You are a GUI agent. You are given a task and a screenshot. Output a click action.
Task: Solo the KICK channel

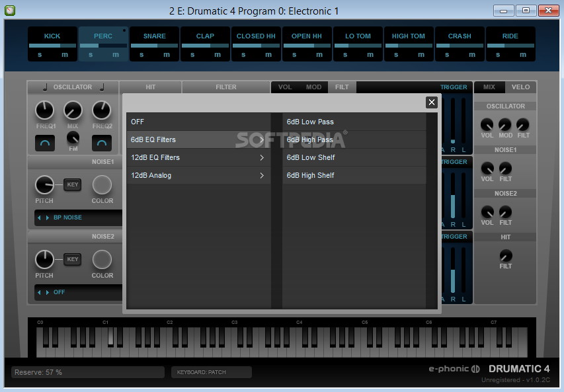click(x=40, y=55)
